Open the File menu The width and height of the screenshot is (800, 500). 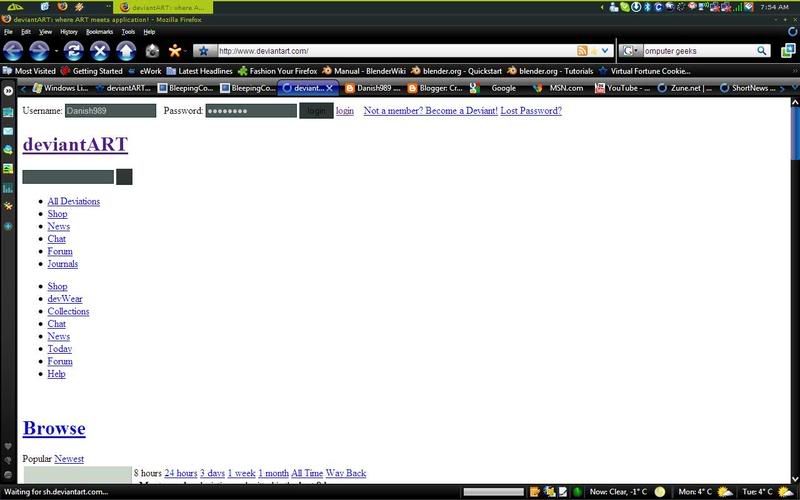coord(8,32)
